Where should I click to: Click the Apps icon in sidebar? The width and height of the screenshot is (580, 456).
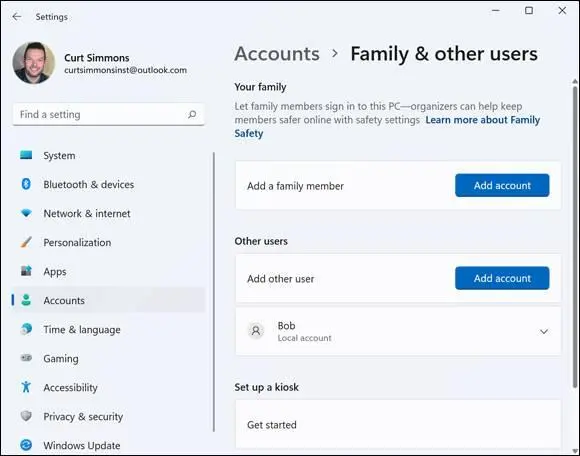[26, 271]
